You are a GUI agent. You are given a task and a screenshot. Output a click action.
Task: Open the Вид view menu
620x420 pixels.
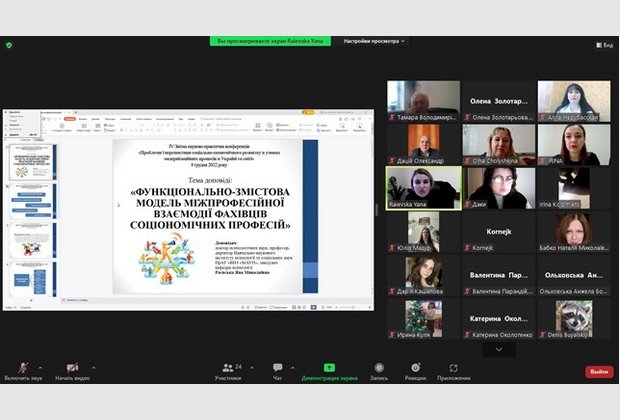(x=604, y=45)
